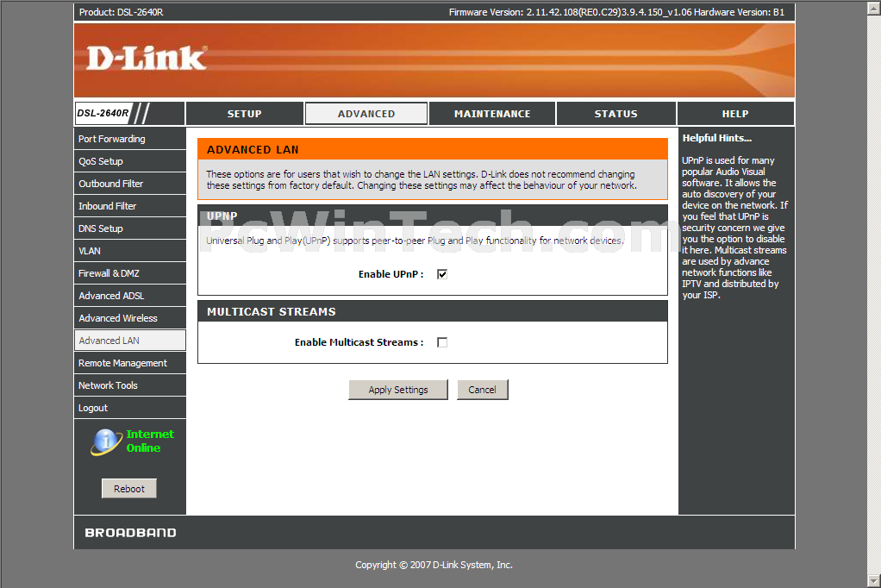This screenshot has height=588, width=881.
Task: Go to QoS Setup page
Action: 130,161
